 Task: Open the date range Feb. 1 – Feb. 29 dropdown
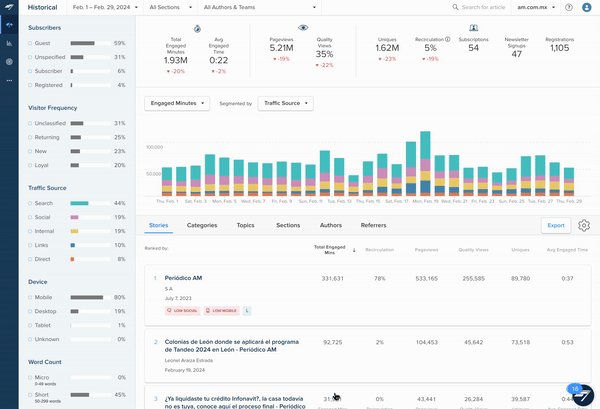point(105,7)
